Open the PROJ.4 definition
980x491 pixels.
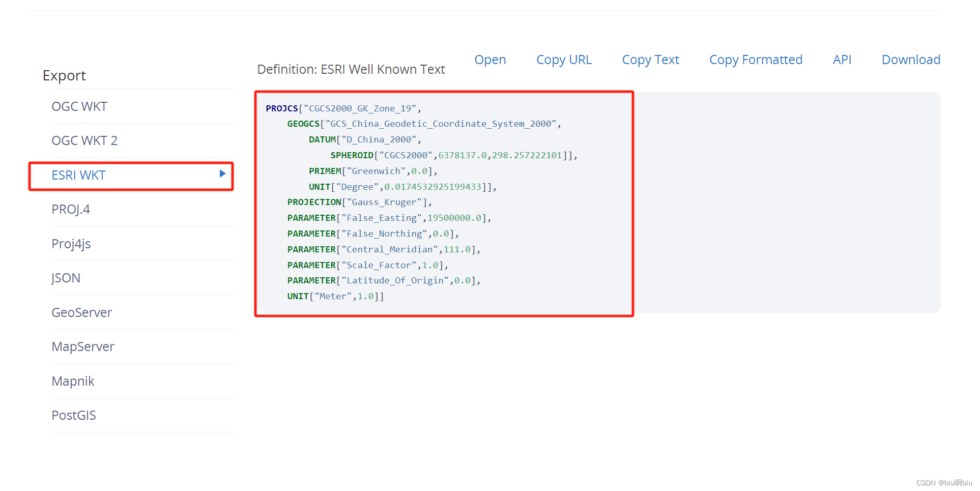[71, 209]
